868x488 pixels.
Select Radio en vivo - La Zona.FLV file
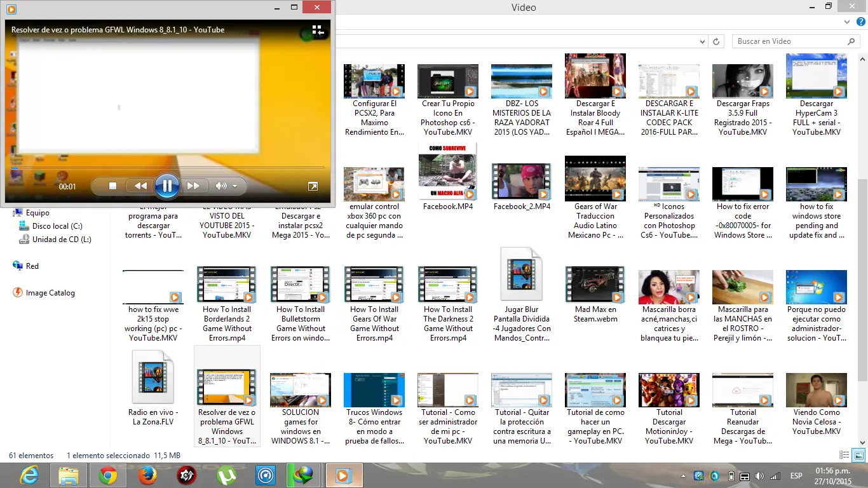pyautogui.click(x=153, y=388)
